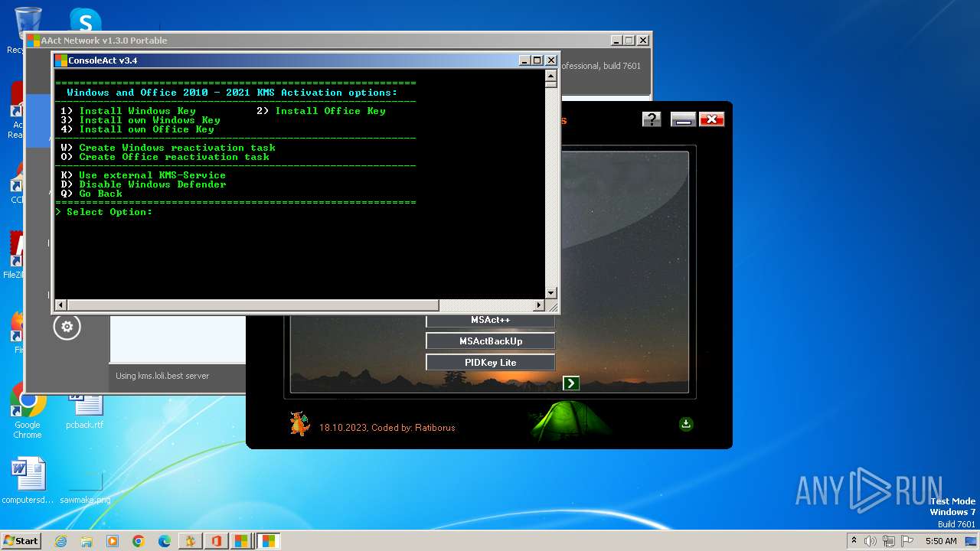The height and width of the screenshot is (551, 980).
Task: Open Skype desktop shortcut
Action: point(85,20)
